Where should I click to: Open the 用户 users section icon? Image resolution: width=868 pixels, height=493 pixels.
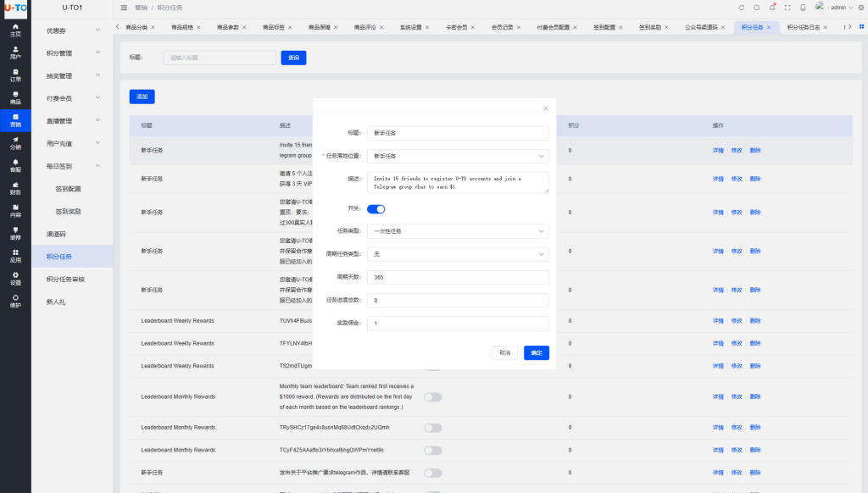(x=15, y=53)
